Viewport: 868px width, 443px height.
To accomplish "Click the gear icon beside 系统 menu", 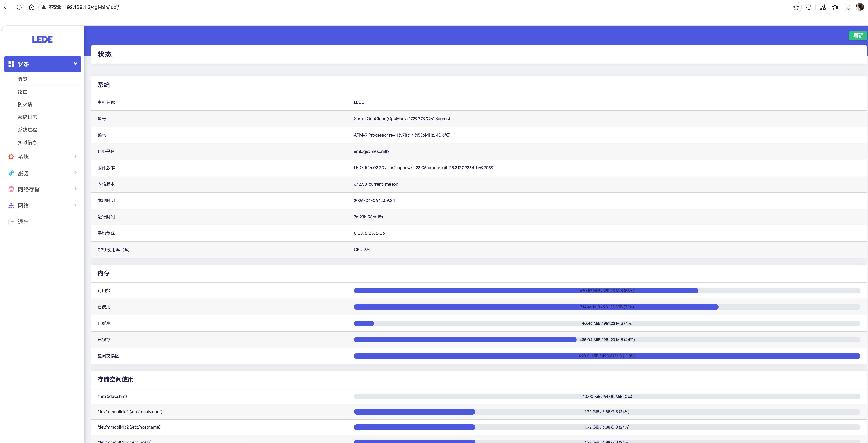I will (11, 157).
